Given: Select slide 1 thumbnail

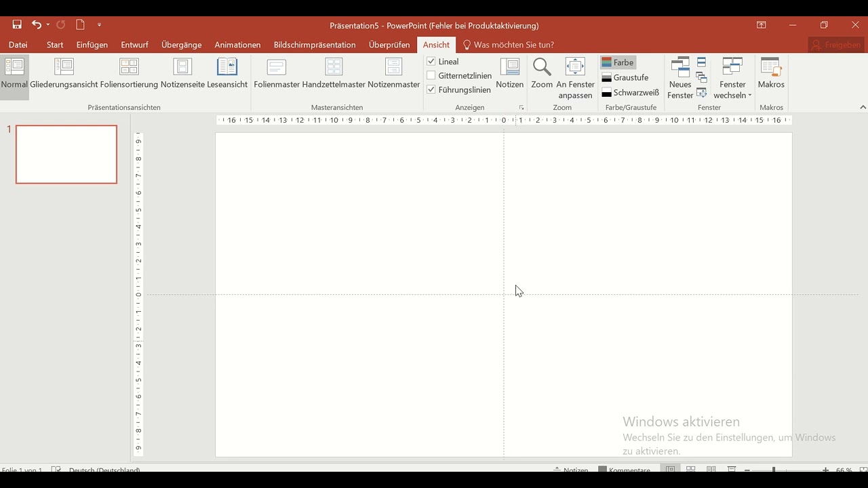Looking at the screenshot, I should pyautogui.click(x=66, y=155).
